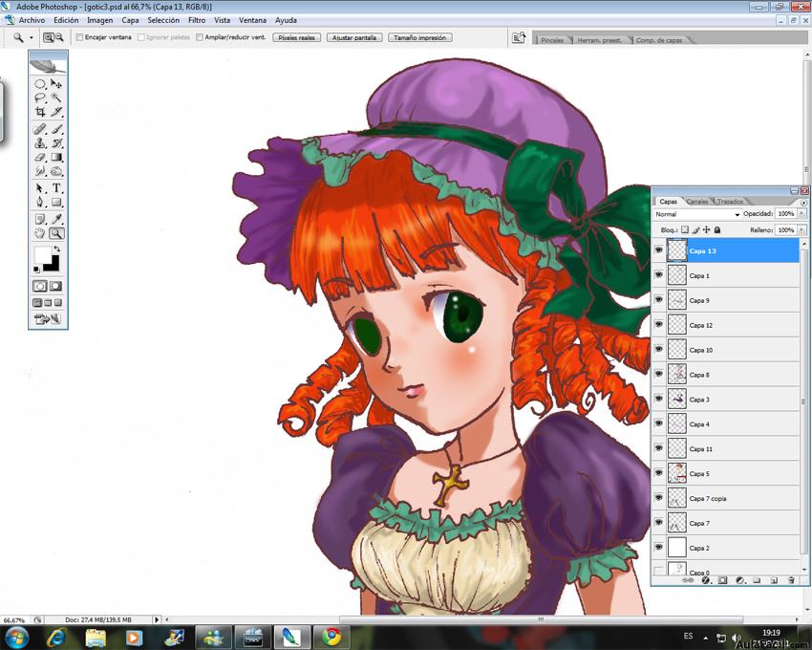Hide layer Capa 13
Screen dimensions: 812x650
pyautogui.click(x=659, y=250)
